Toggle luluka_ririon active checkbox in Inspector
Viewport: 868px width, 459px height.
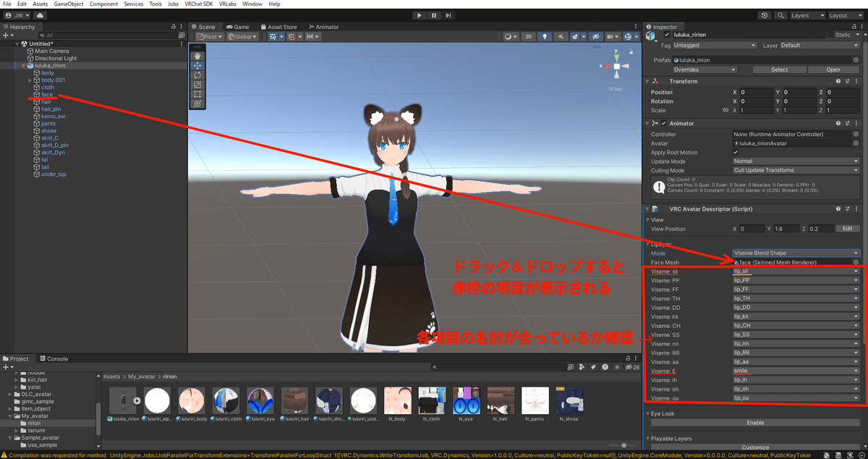tap(666, 35)
